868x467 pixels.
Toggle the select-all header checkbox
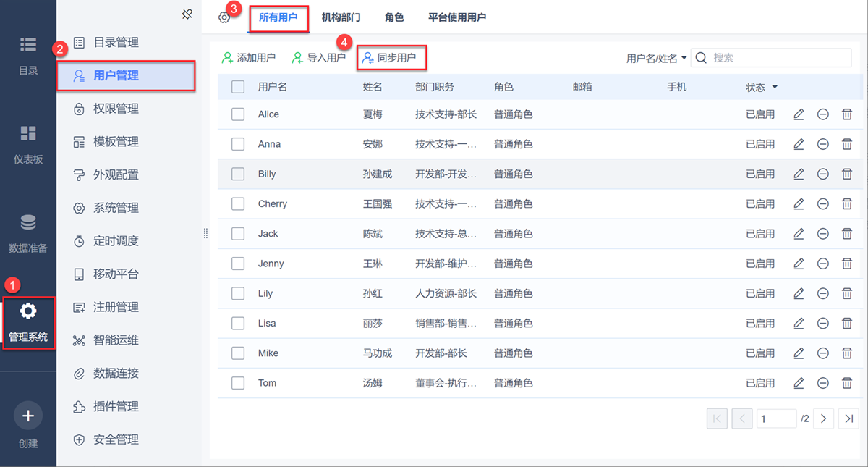pyautogui.click(x=238, y=87)
